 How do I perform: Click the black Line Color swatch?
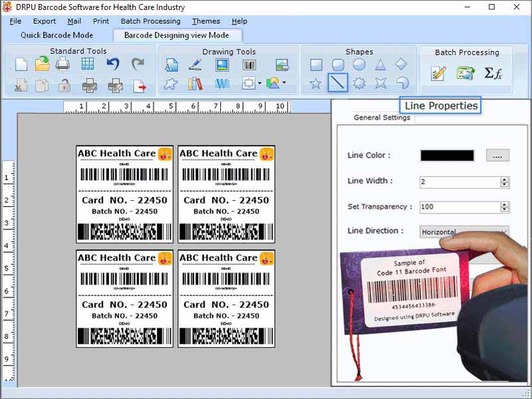click(447, 155)
